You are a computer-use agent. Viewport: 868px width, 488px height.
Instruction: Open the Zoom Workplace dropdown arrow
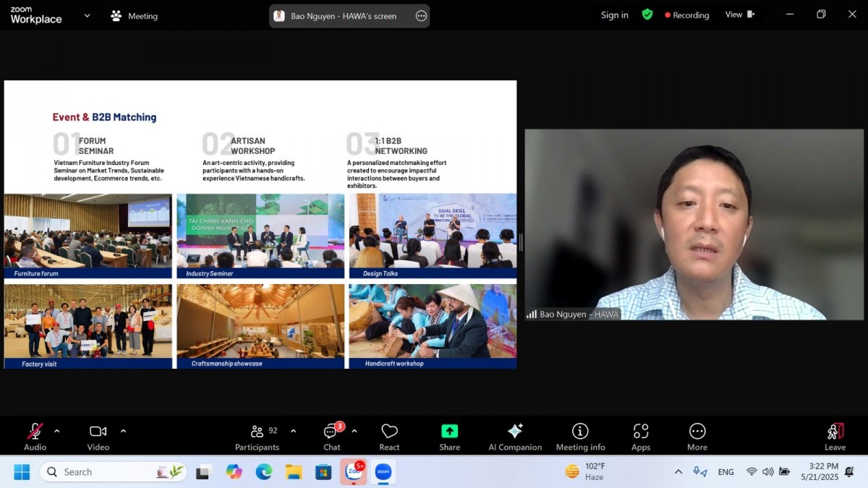87,15
